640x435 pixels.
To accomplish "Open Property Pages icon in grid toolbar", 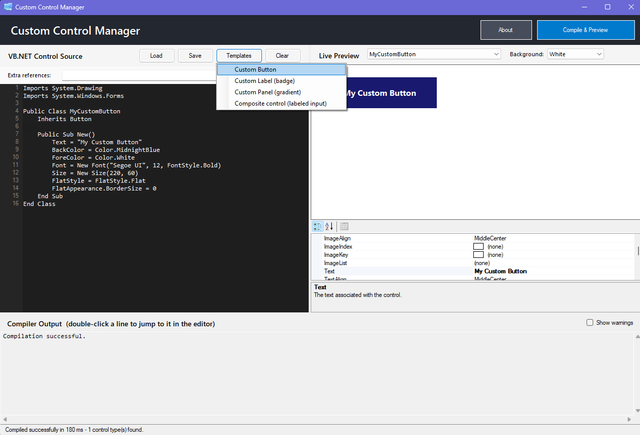I will click(x=344, y=226).
